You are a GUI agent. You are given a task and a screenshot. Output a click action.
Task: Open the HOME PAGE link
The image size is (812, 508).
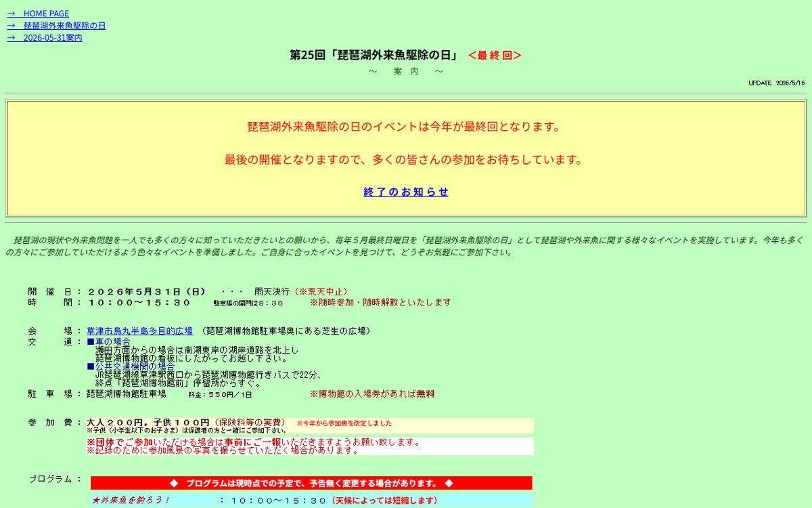[x=38, y=14]
